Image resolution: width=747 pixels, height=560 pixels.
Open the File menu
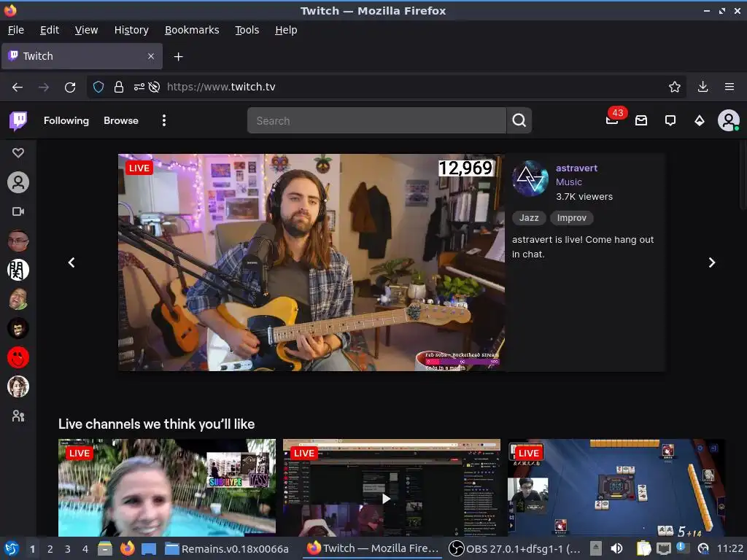pos(16,30)
